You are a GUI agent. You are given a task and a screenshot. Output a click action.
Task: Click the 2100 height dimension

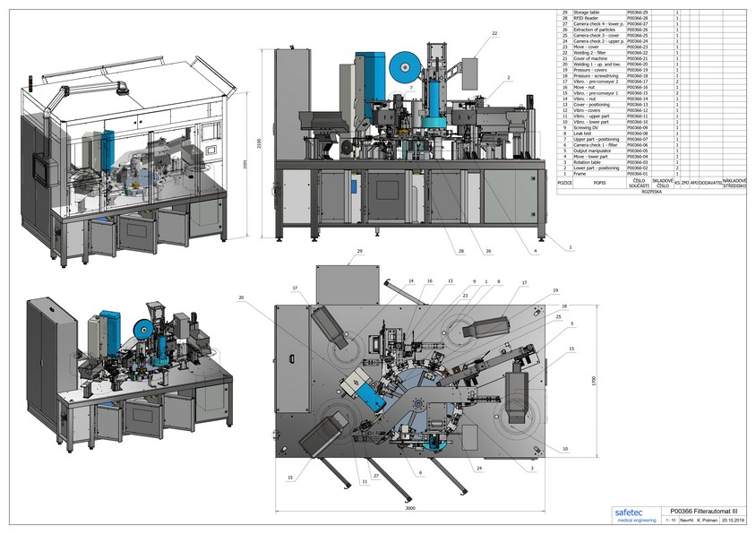(260, 142)
